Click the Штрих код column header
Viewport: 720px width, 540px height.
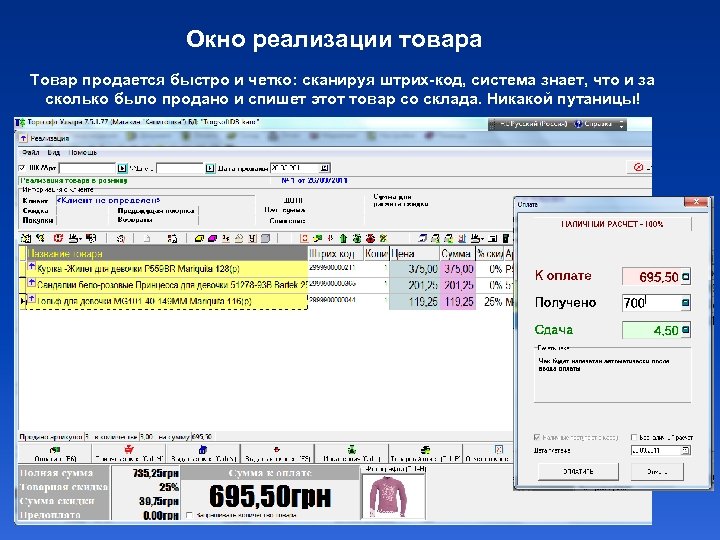tap(336, 253)
